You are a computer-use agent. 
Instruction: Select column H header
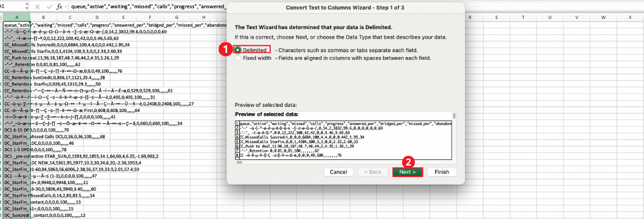[x=203, y=17]
